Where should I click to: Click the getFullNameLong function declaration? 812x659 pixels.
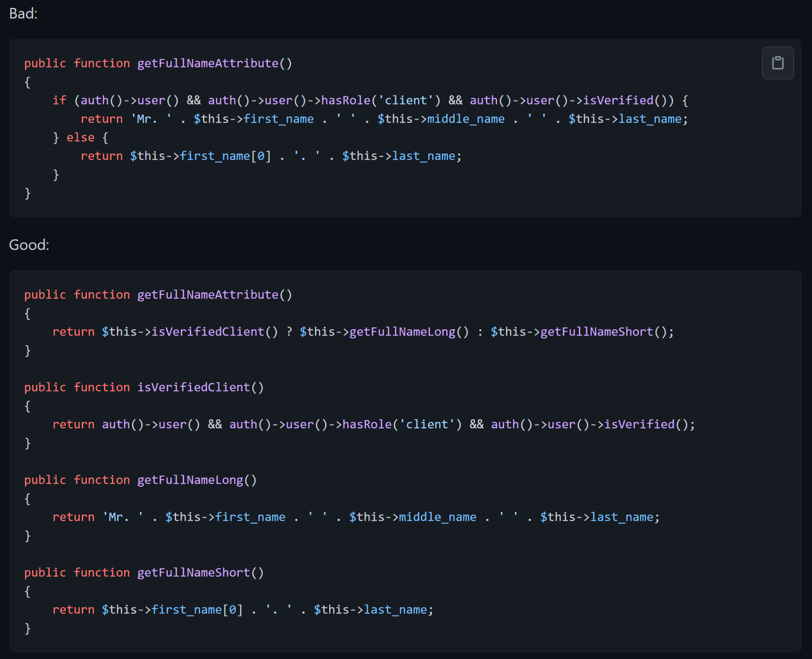140,480
